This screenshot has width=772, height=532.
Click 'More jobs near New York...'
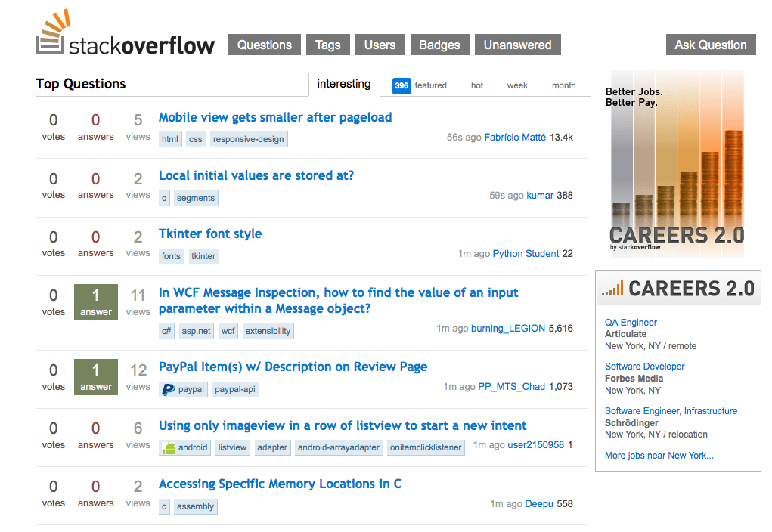(659, 456)
